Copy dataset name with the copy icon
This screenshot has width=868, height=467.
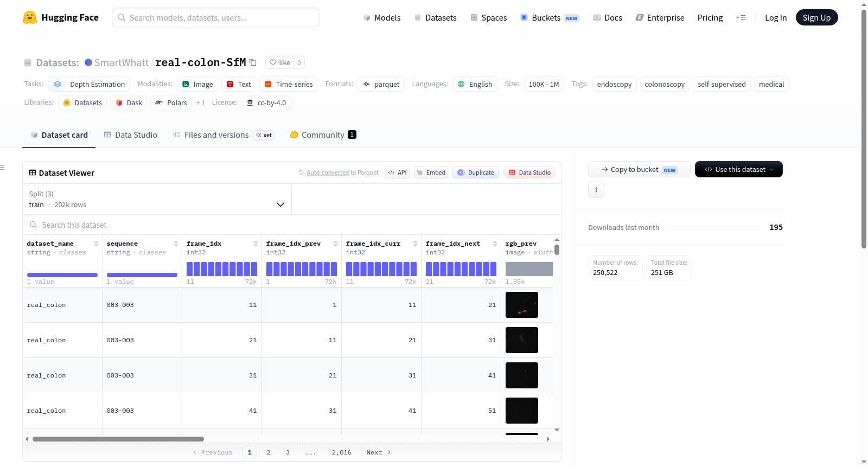tap(253, 62)
